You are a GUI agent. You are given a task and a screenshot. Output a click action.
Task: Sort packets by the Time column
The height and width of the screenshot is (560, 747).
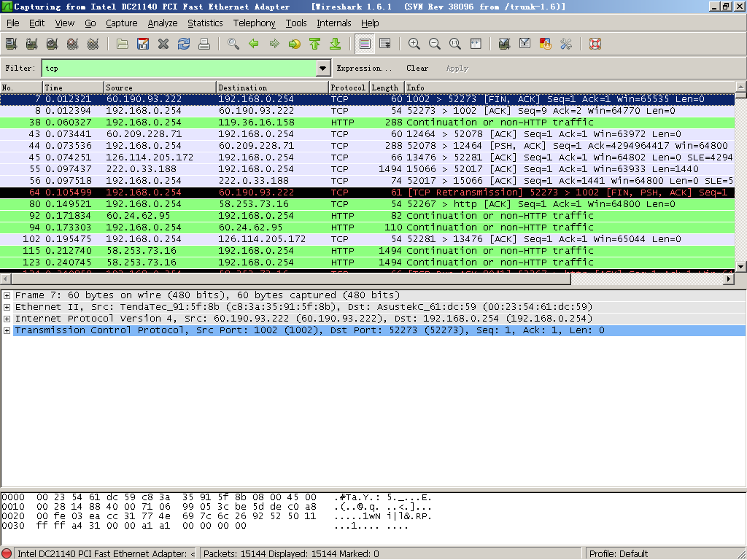[74, 87]
